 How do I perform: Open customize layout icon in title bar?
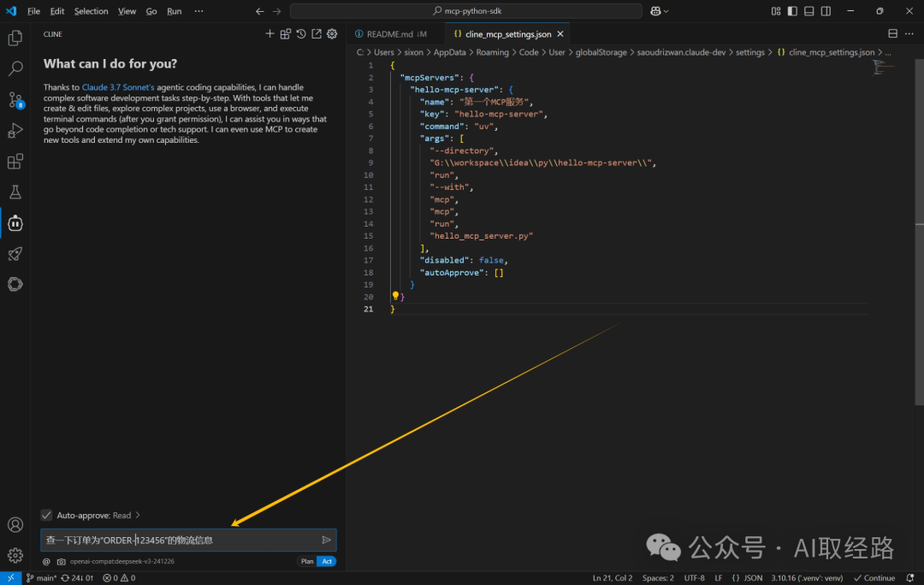[x=776, y=11]
